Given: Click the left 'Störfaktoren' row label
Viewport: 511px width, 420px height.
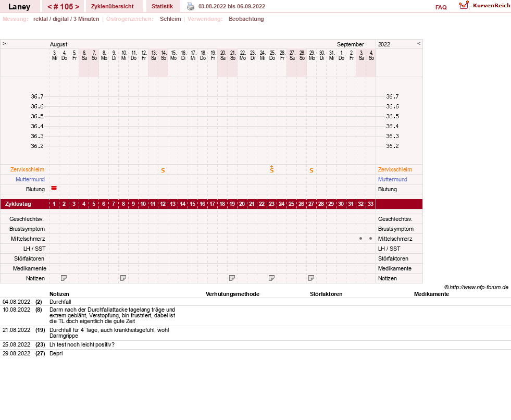Looking at the screenshot, I should [29, 258].
